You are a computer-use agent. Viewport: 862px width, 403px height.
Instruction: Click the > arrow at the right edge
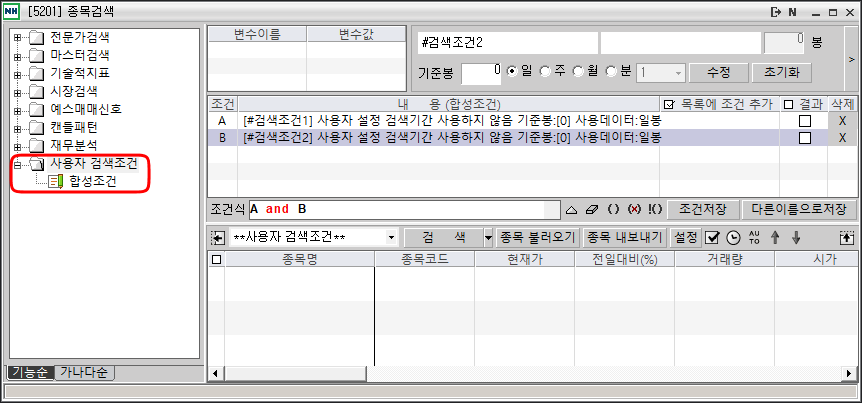point(852,59)
